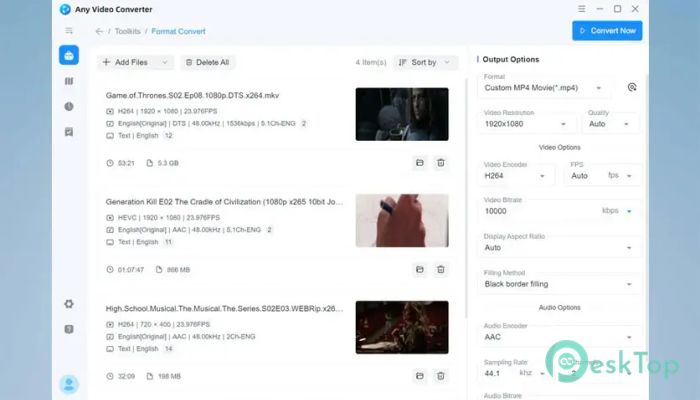Delete the Generation Kill file
Viewport: 700px width, 400px height.
[x=441, y=270]
